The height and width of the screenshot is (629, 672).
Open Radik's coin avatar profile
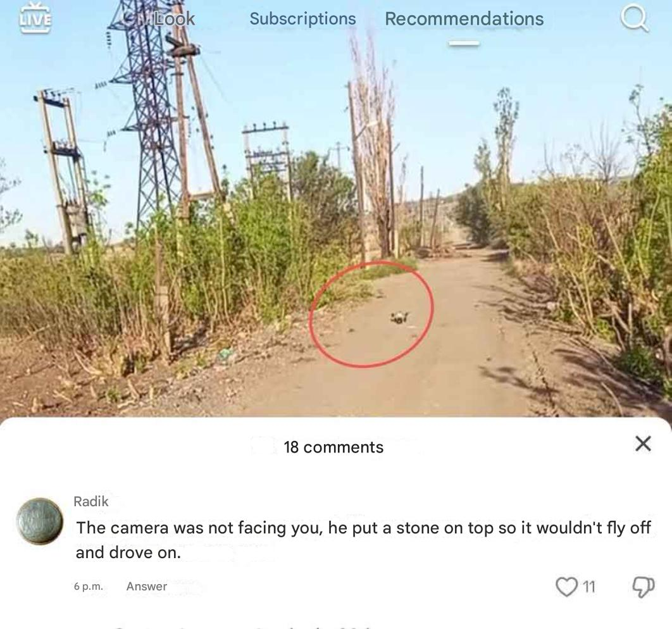click(x=39, y=521)
